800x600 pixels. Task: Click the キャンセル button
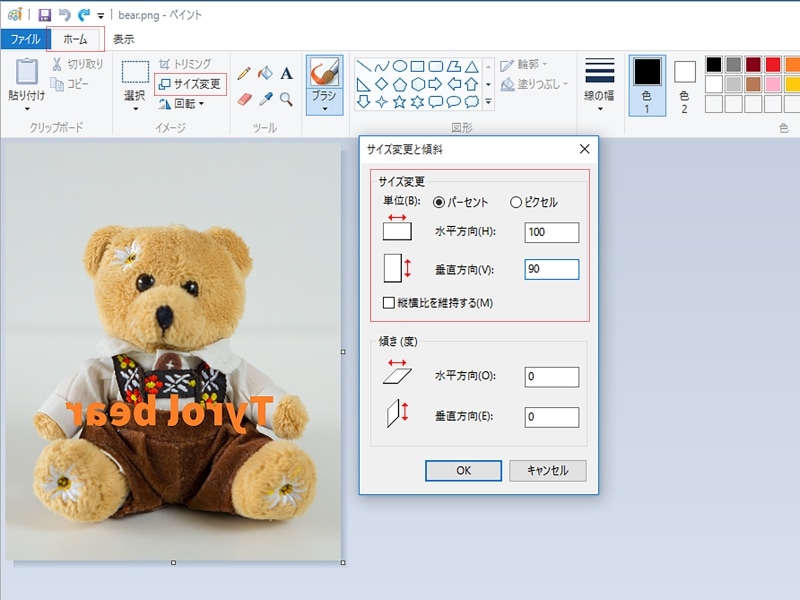[547, 471]
